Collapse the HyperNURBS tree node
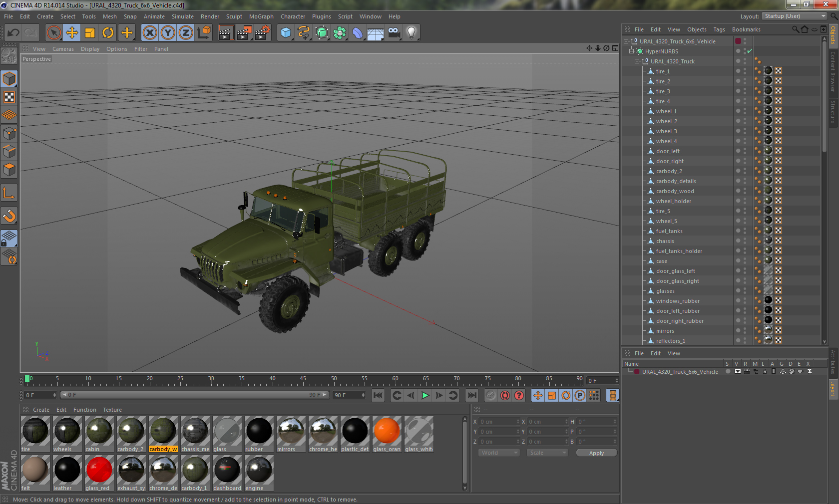839x504 pixels. click(x=632, y=51)
